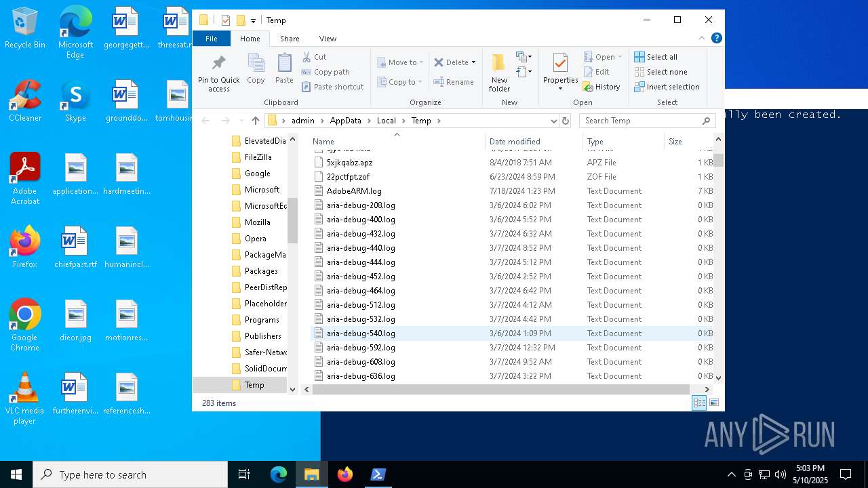This screenshot has height=488, width=868.
Task: Click Edit in the Open group
Action: click(x=596, y=72)
